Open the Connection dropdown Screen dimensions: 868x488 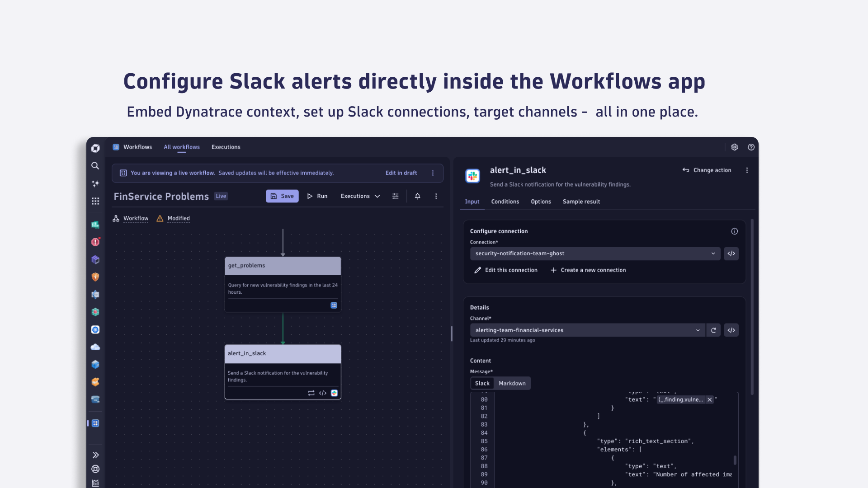point(595,253)
